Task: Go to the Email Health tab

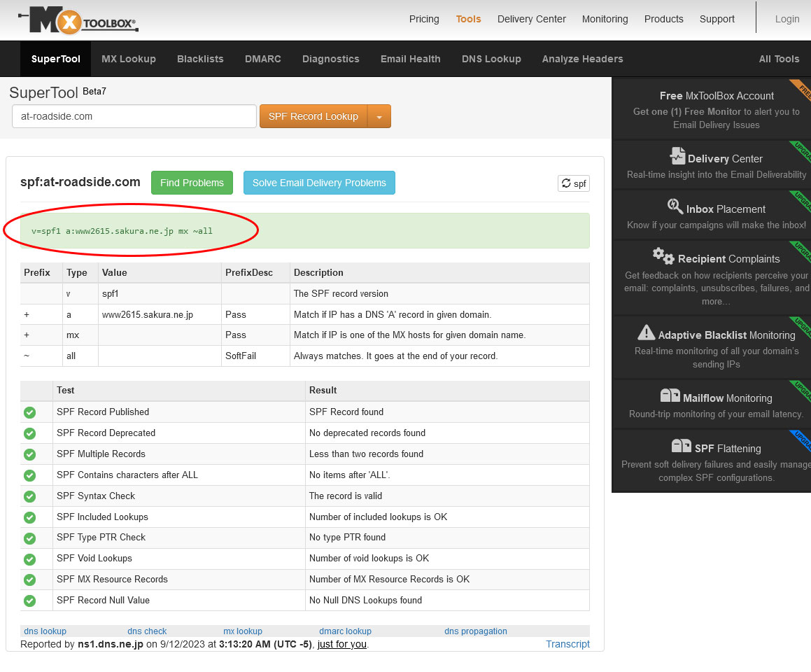Action: 410,59
